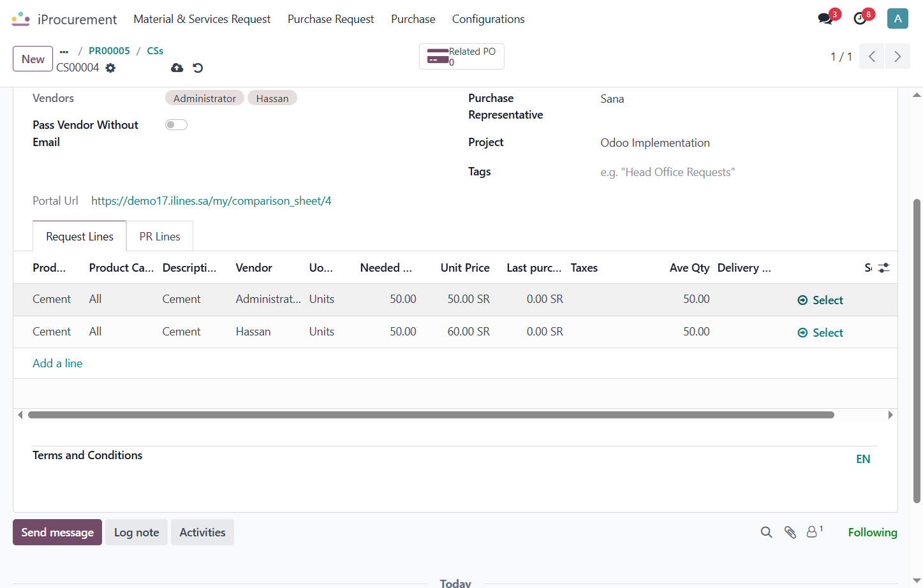Click the EN language translate button
The height and width of the screenshot is (588, 923).
click(x=863, y=459)
